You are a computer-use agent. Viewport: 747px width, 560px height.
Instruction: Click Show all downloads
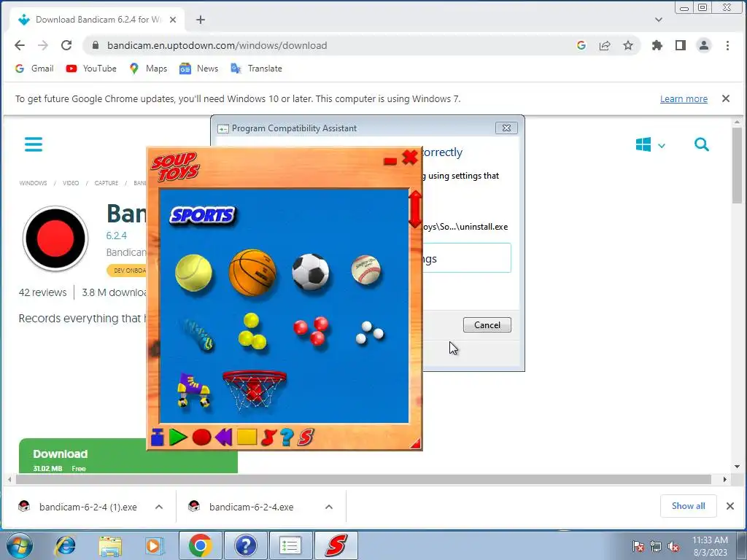[x=688, y=506]
